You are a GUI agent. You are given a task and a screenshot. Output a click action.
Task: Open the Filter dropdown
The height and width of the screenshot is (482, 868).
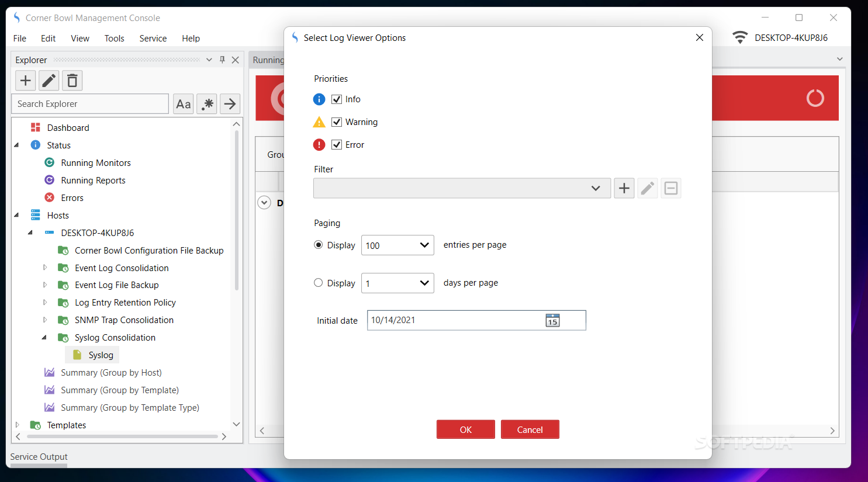tap(462, 188)
